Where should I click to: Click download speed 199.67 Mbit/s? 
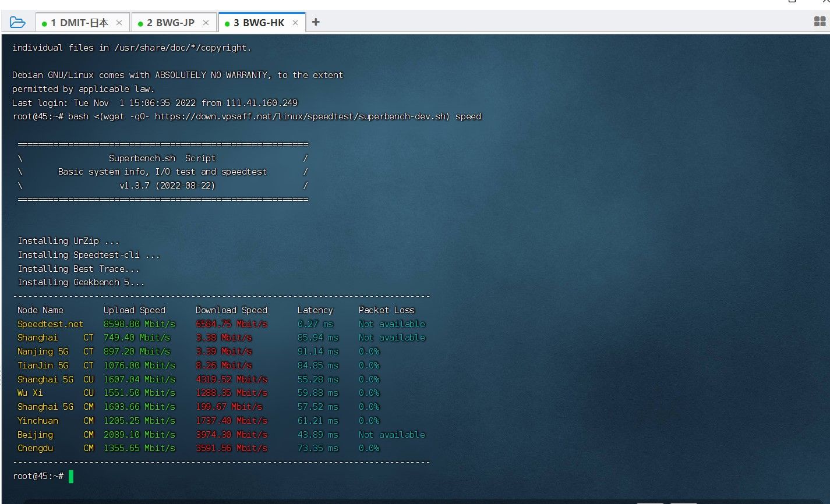(x=229, y=407)
